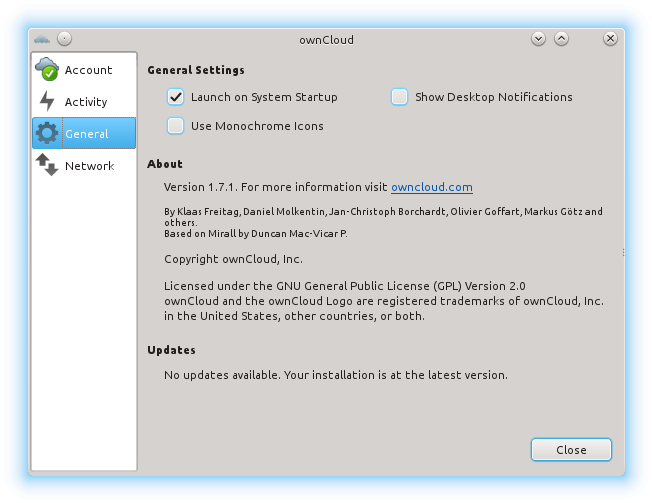Minimize the window with the down chevron button
This screenshot has width=652, height=503.
coord(538,39)
